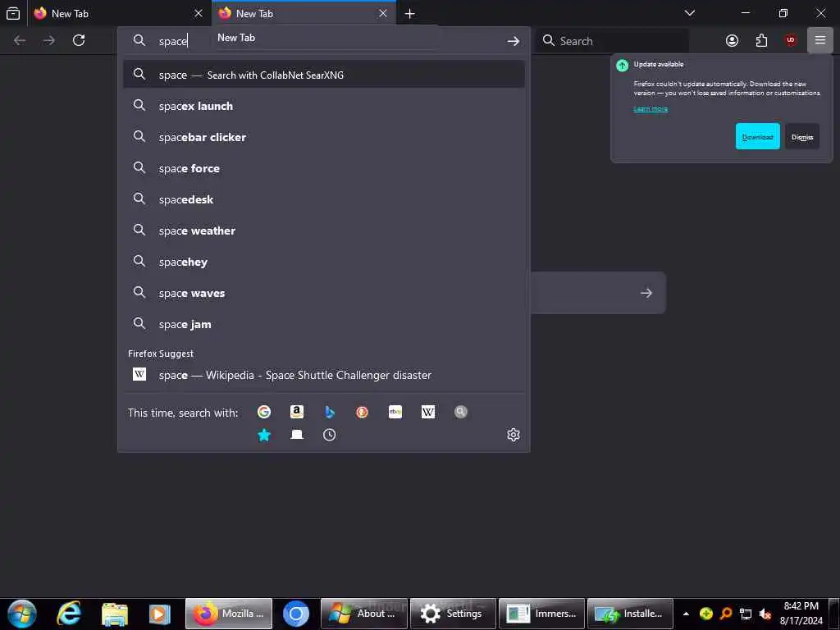This screenshot has width=840, height=630.
Task: Open the clock showing 8:42 PM
Action: [x=801, y=614]
